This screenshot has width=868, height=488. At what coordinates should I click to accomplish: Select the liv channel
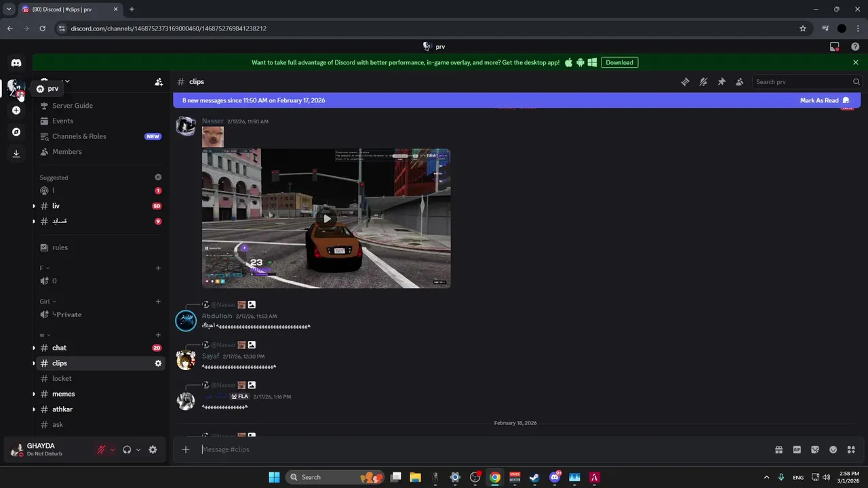pyautogui.click(x=100, y=206)
